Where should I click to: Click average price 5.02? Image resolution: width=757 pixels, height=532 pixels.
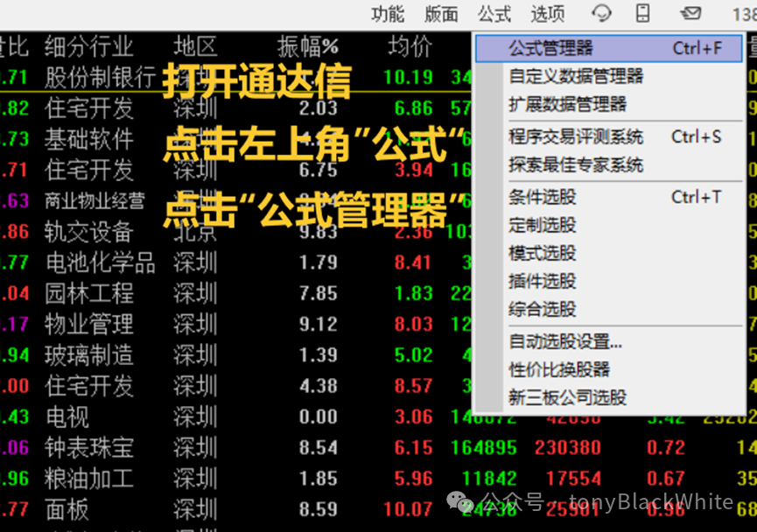pyautogui.click(x=413, y=355)
